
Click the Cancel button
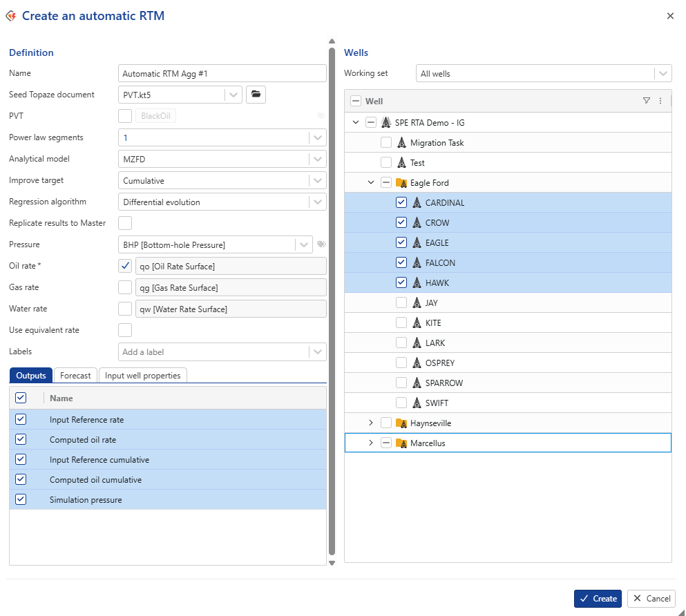tap(651, 599)
